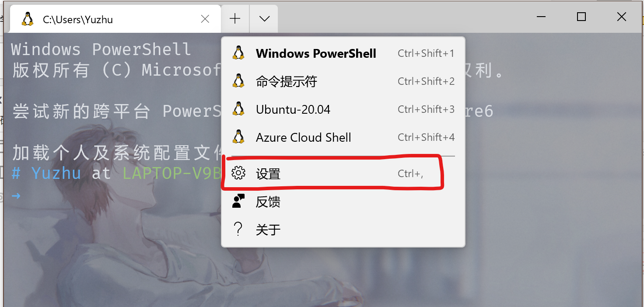644x307 pixels.
Task: Click the penguin icon on the active tab
Action: tap(28, 18)
